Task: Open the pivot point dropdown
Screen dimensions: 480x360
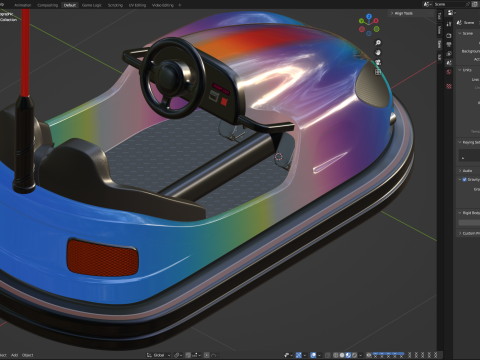Action: tap(178, 355)
